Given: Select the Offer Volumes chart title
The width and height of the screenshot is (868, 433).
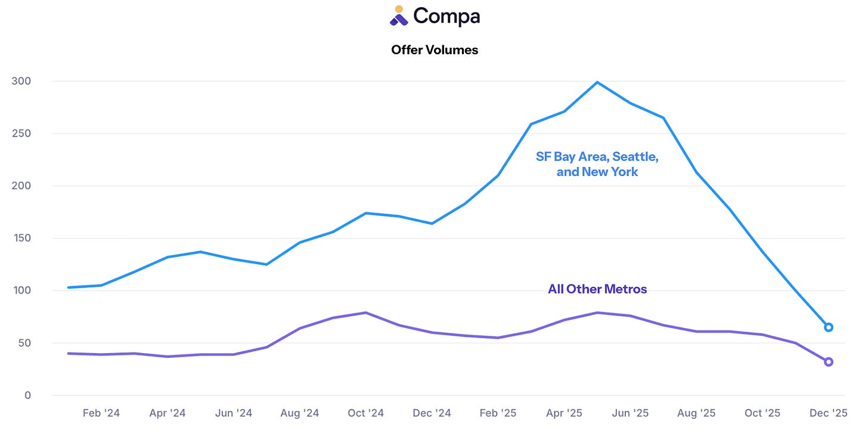Looking at the screenshot, I should pyautogui.click(x=435, y=50).
